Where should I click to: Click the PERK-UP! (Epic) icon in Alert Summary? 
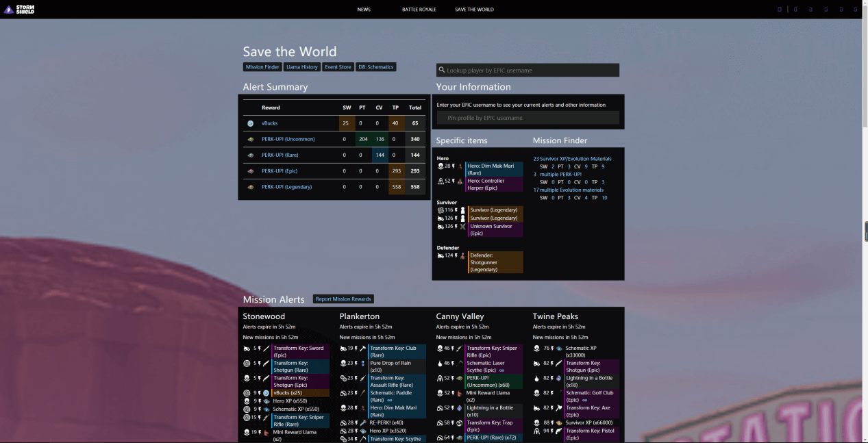tap(251, 171)
